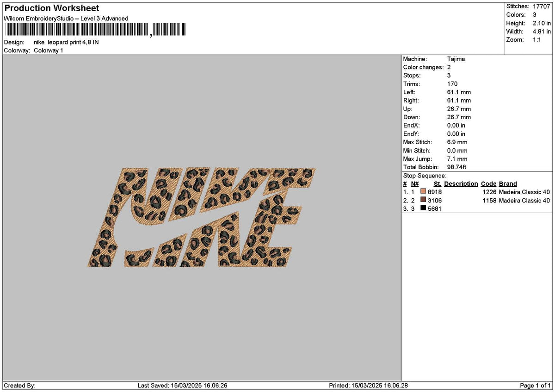
Task: Click the 'Description' column header
Action: click(461, 184)
